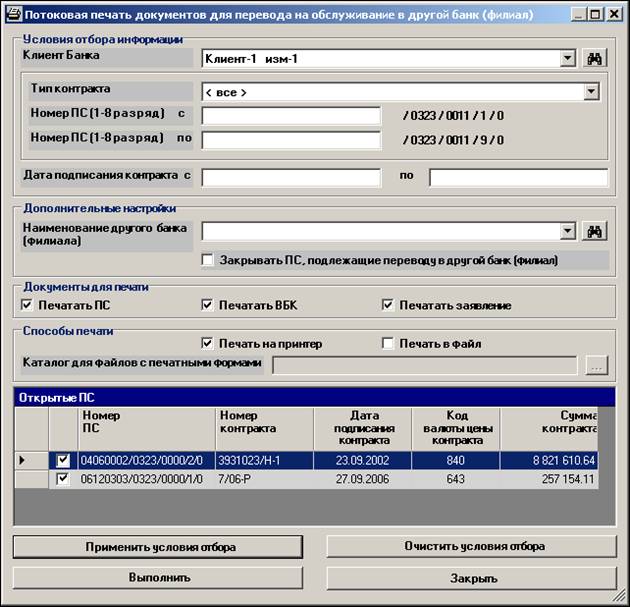Check Закрывать ПС, подлежащие переводу option

pos(208,260)
